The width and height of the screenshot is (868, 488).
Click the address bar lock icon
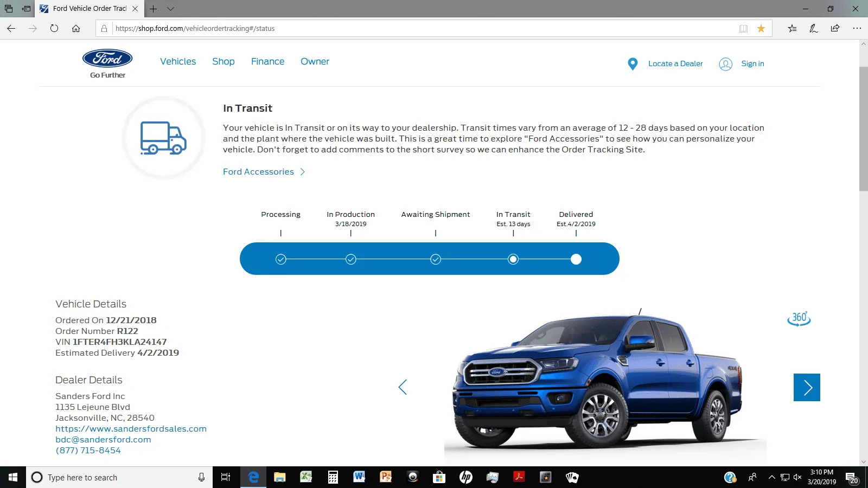(x=104, y=28)
